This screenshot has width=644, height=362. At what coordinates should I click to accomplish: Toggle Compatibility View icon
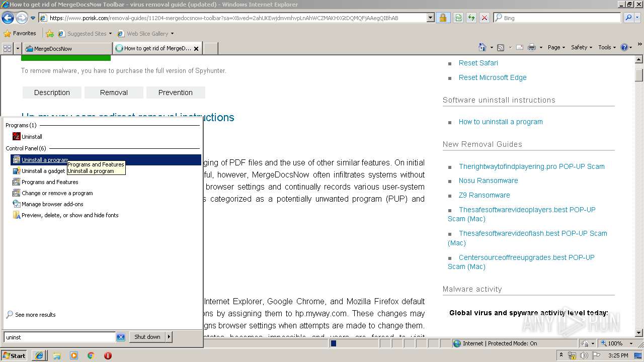click(x=458, y=18)
